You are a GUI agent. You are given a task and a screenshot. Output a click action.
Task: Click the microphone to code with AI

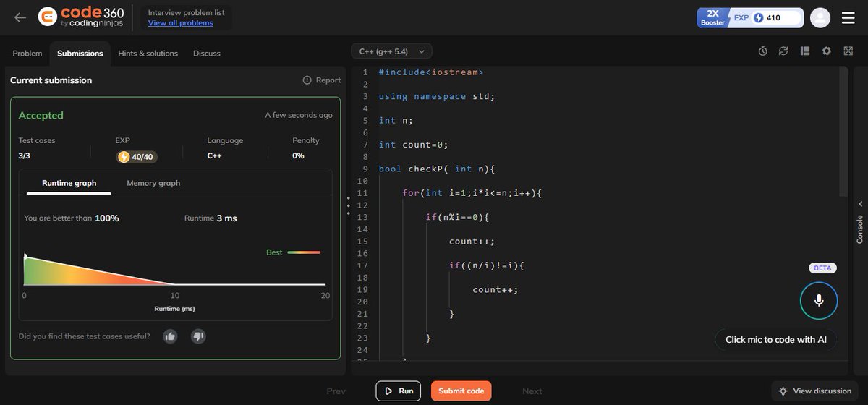pyautogui.click(x=819, y=300)
